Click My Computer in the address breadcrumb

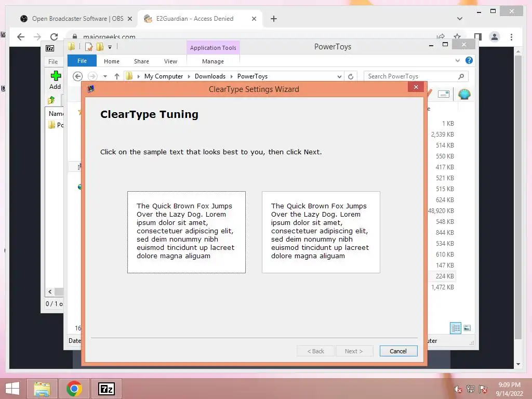pyautogui.click(x=164, y=76)
